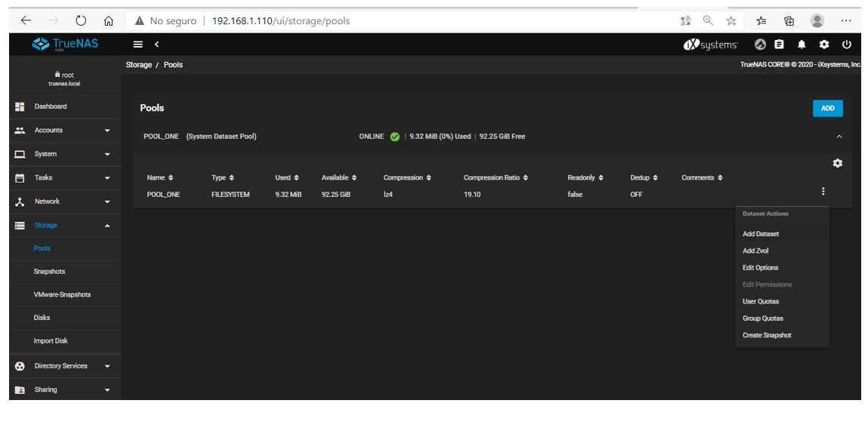Image resolution: width=868 pixels, height=428 pixels.
Task: Click the Directory Services icon
Action: pos(20,366)
